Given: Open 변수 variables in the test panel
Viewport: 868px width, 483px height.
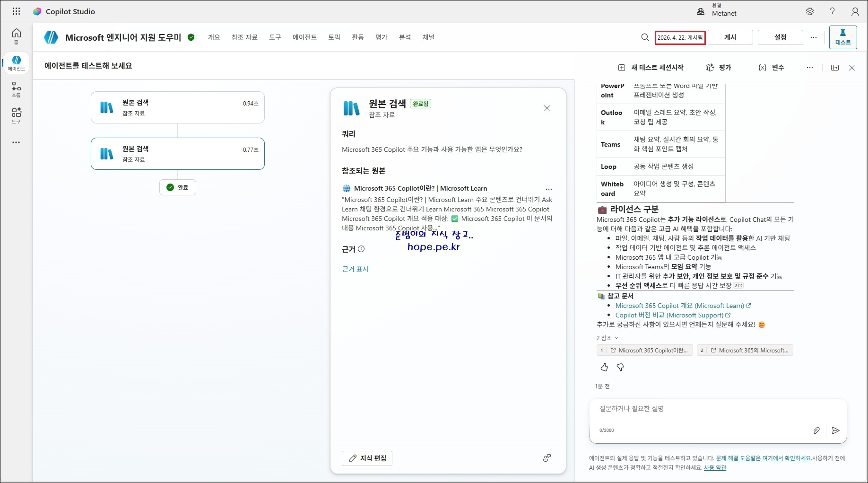Looking at the screenshot, I should [x=772, y=68].
